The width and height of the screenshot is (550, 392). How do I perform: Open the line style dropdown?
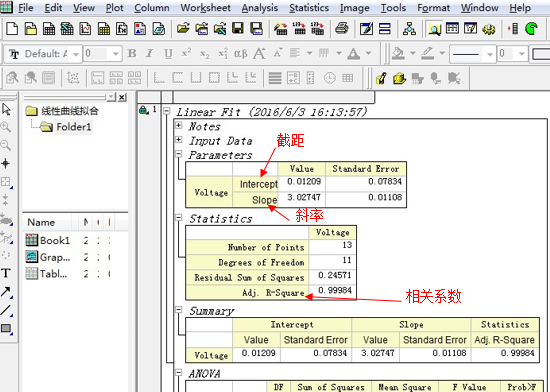click(490, 54)
